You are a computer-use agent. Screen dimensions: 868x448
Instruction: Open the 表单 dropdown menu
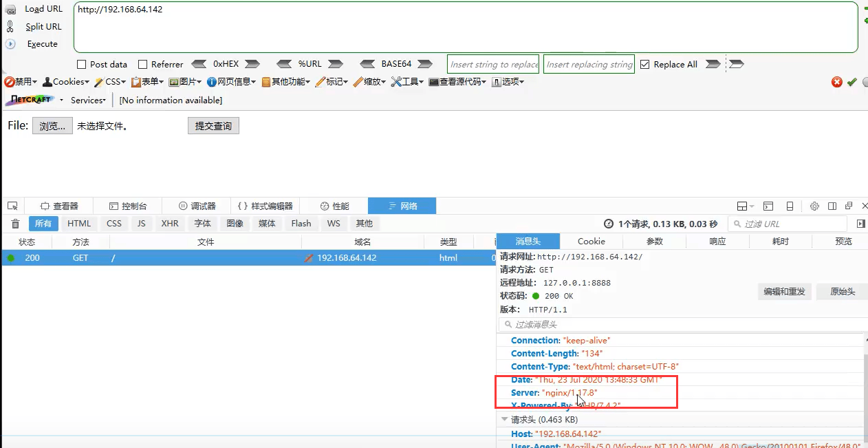148,82
